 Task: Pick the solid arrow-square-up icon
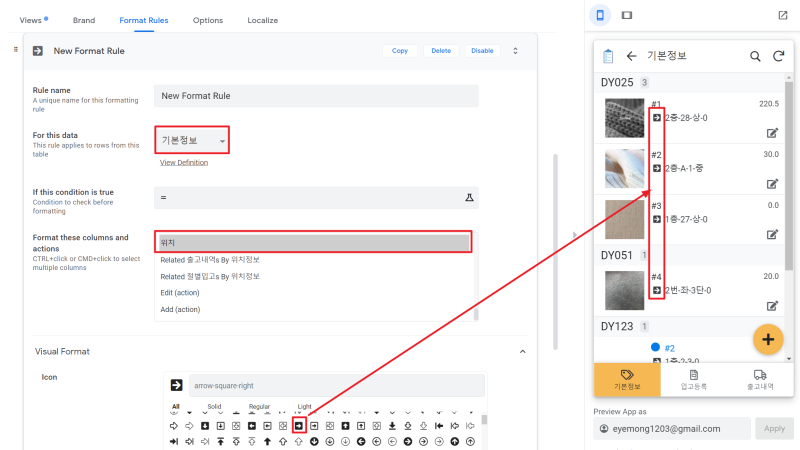coord(345,426)
